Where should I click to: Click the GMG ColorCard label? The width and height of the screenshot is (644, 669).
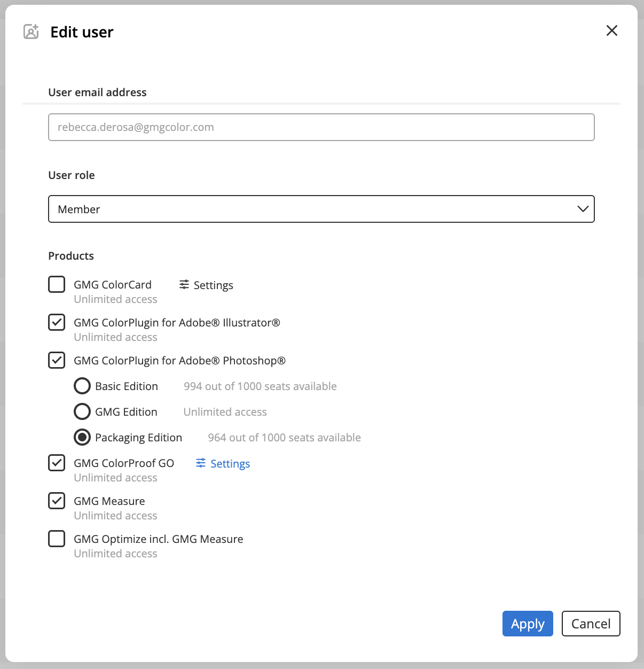pos(113,285)
